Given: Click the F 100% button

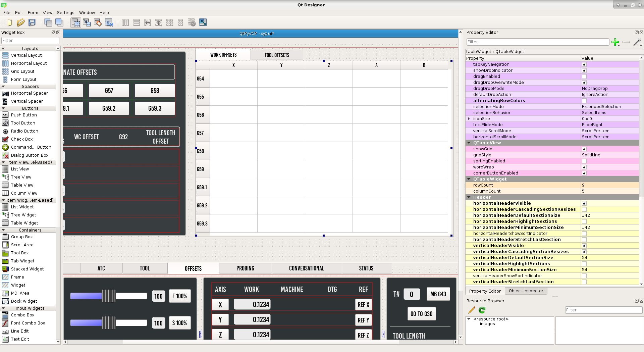Looking at the screenshot, I should [180, 296].
